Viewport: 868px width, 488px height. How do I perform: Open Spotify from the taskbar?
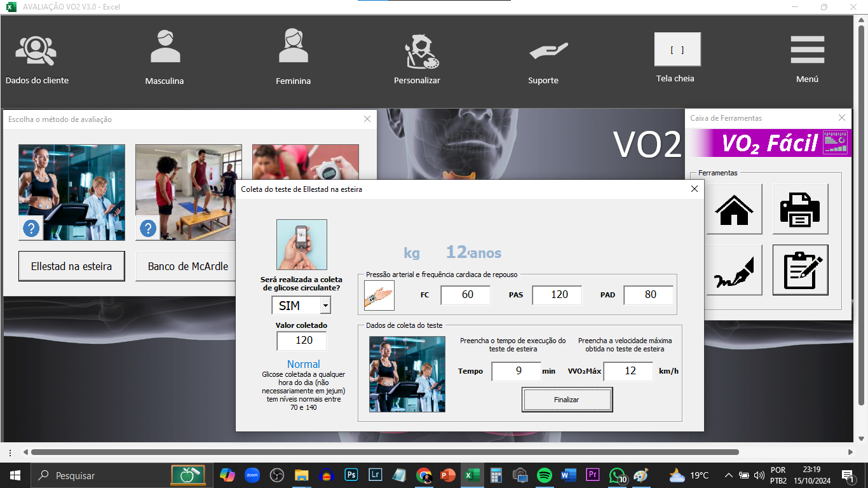click(545, 475)
